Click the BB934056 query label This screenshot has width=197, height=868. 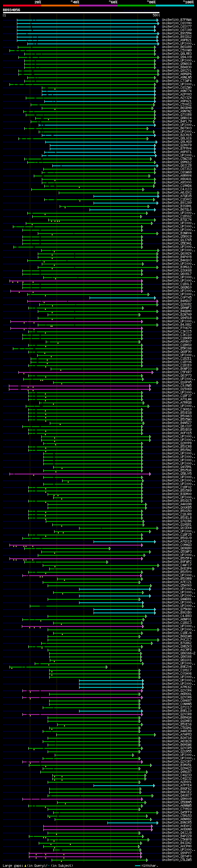[x=11, y=10]
